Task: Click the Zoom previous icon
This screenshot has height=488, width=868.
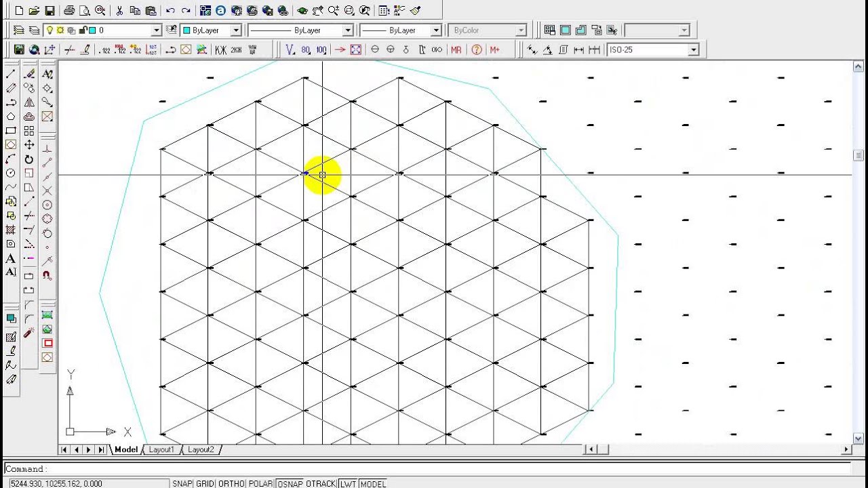Action: click(365, 11)
